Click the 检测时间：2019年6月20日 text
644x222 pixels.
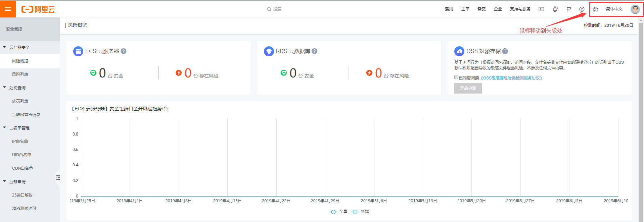click(x=608, y=25)
